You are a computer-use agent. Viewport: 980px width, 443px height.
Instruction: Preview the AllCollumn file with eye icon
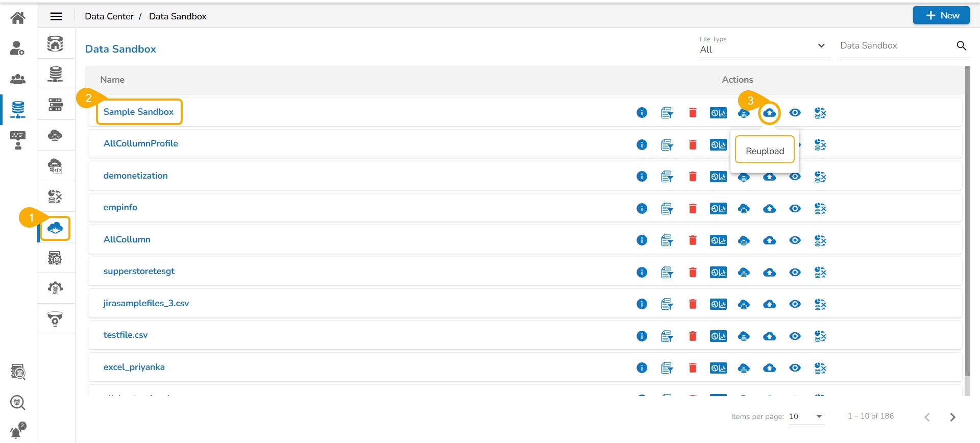[795, 240]
